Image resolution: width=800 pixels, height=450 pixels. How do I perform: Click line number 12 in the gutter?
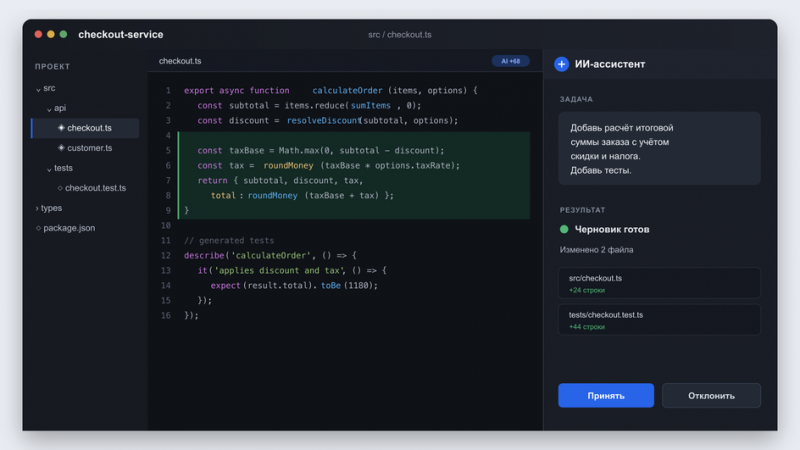click(x=166, y=256)
